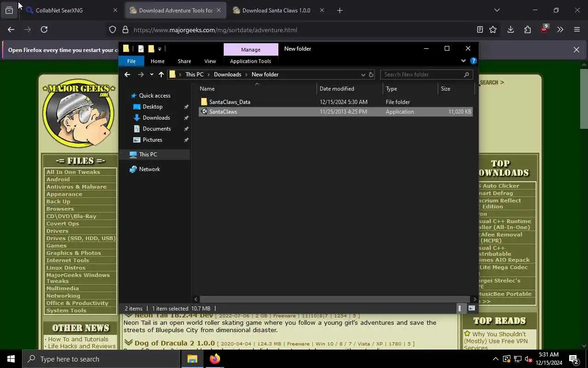Open Quick access in navigation pane
This screenshot has height=368, width=588.
pyautogui.click(x=154, y=96)
